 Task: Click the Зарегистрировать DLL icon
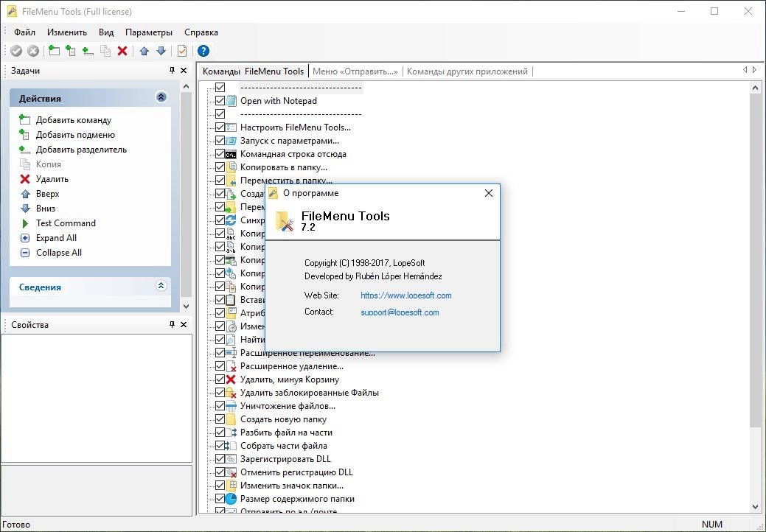(231, 459)
